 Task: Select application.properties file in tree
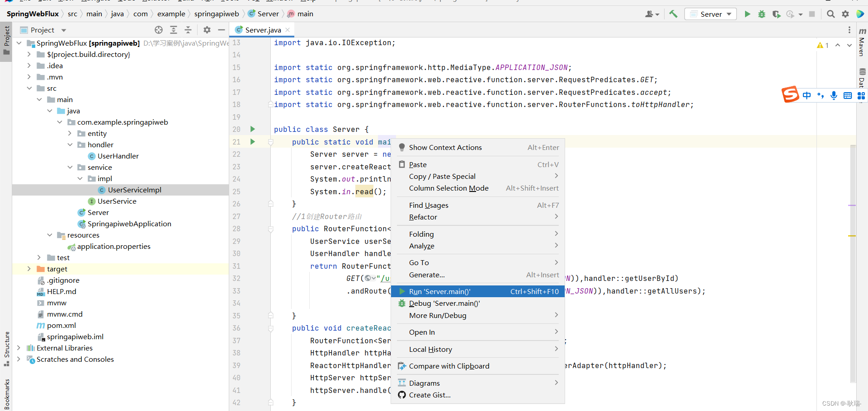113,246
